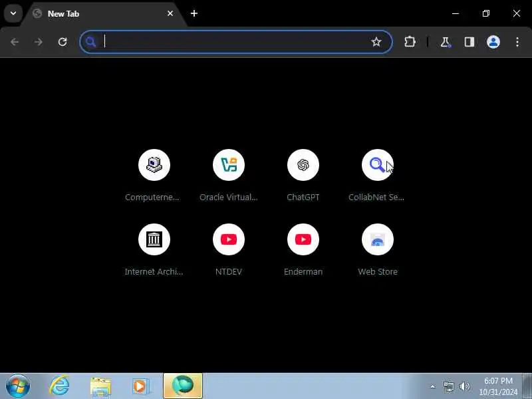Open the Chrome three-dot menu

point(517,42)
